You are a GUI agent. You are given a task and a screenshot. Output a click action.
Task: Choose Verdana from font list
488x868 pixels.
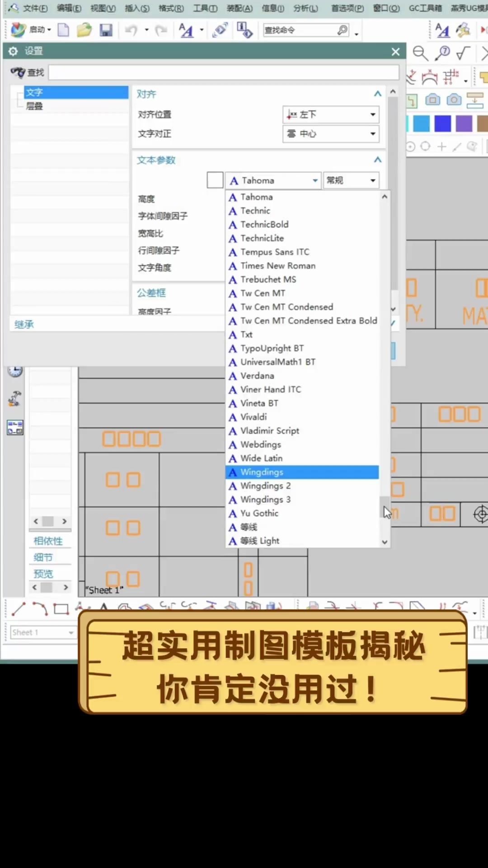(302, 376)
